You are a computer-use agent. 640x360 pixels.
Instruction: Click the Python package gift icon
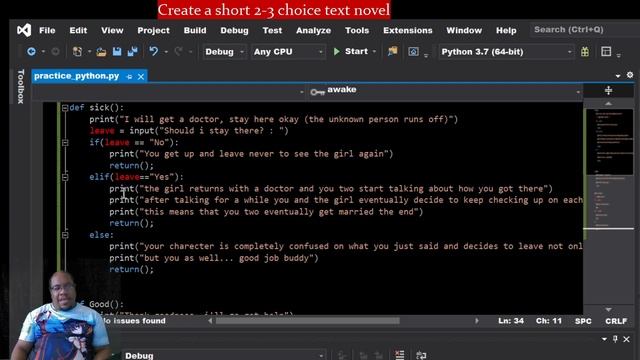(585, 51)
